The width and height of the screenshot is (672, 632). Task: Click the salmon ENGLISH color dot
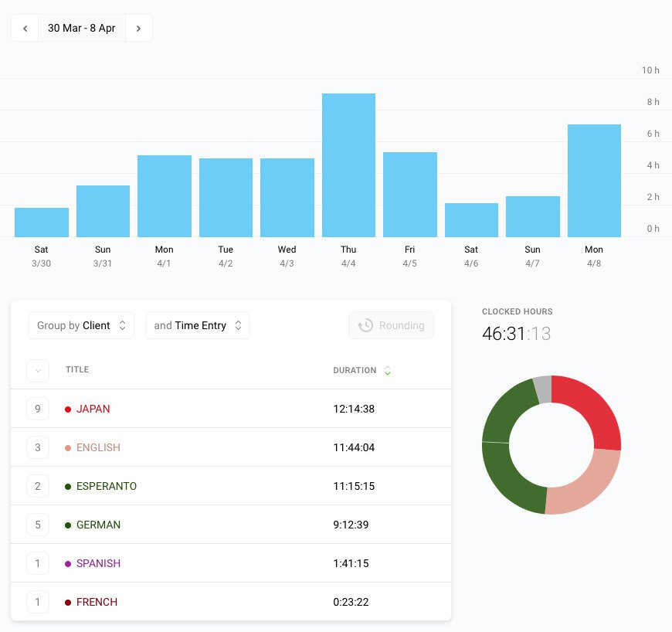[68, 448]
